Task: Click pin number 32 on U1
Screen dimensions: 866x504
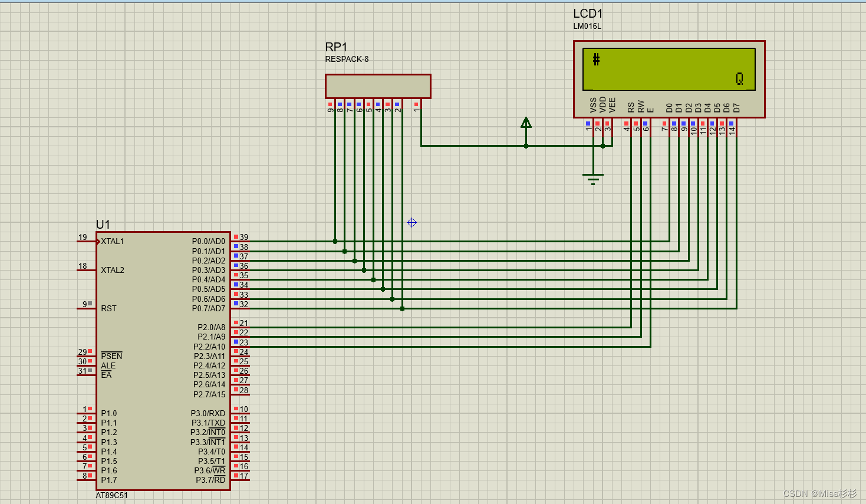Action: pyautogui.click(x=243, y=304)
